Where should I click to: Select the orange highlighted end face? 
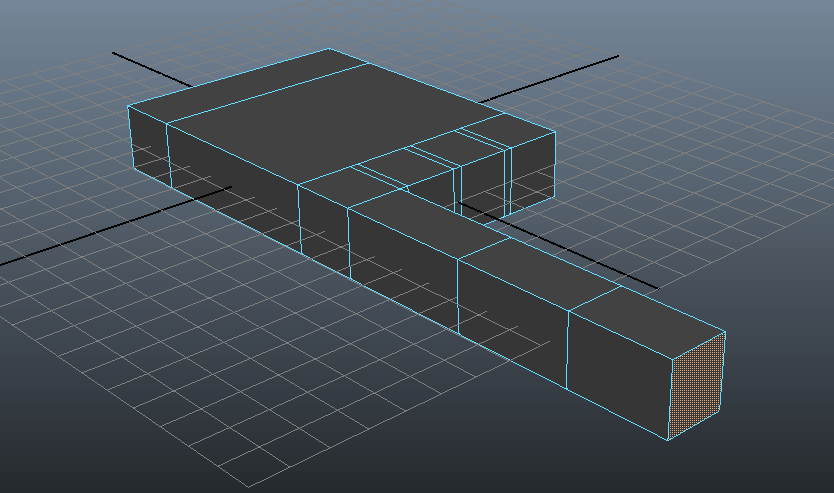pos(696,386)
